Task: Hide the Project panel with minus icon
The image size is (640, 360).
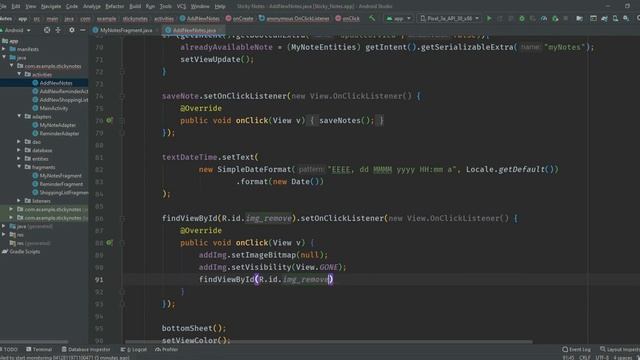Action: [x=82, y=30]
